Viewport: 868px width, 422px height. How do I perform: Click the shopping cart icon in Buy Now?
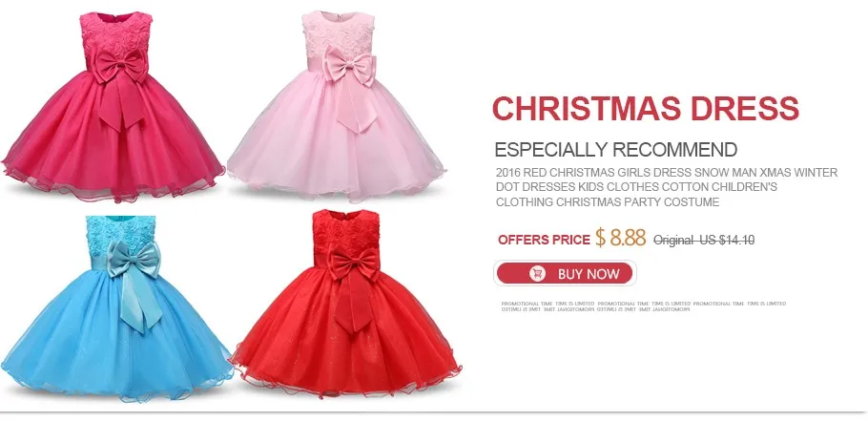(x=536, y=273)
